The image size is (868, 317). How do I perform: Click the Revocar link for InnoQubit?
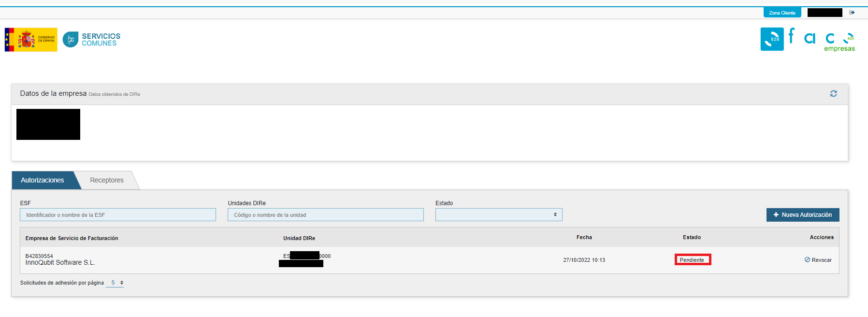click(821, 260)
